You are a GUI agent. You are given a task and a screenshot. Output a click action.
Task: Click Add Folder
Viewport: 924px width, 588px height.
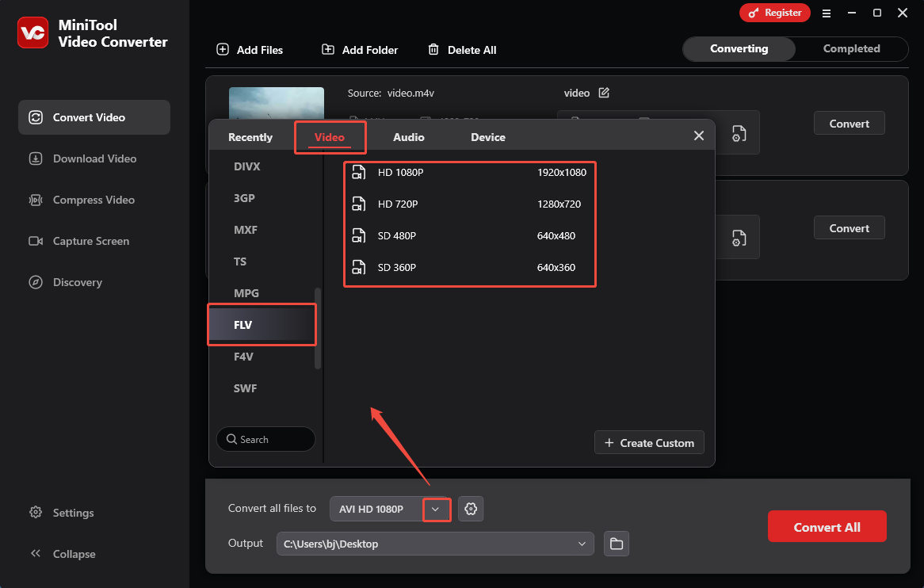point(360,50)
